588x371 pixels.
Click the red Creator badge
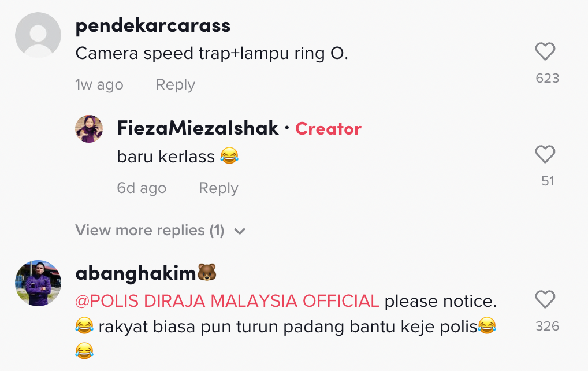pyautogui.click(x=328, y=129)
